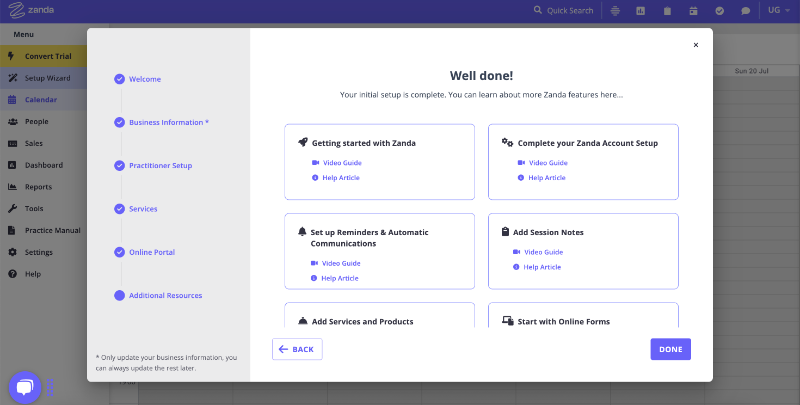This screenshot has width=800, height=405.
Task: Open People in sidebar
Action: pos(43,121)
